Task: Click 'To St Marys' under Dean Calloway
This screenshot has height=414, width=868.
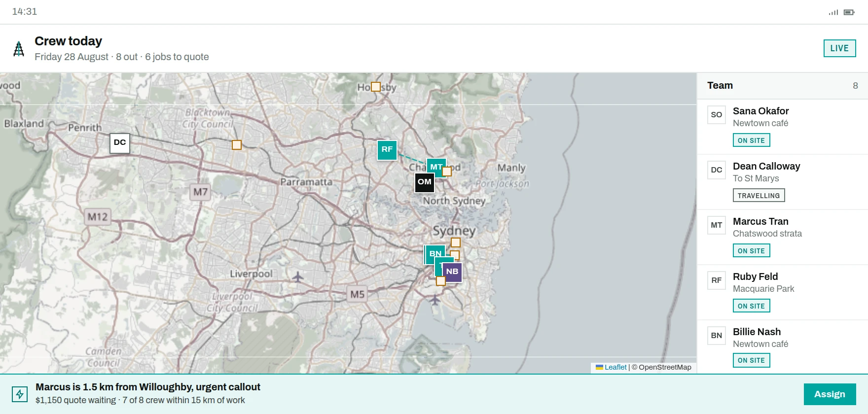Action: click(x=756, y=178)
